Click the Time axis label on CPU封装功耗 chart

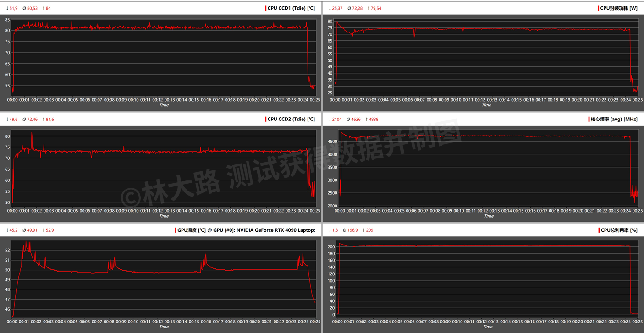[x=486, y=105]
